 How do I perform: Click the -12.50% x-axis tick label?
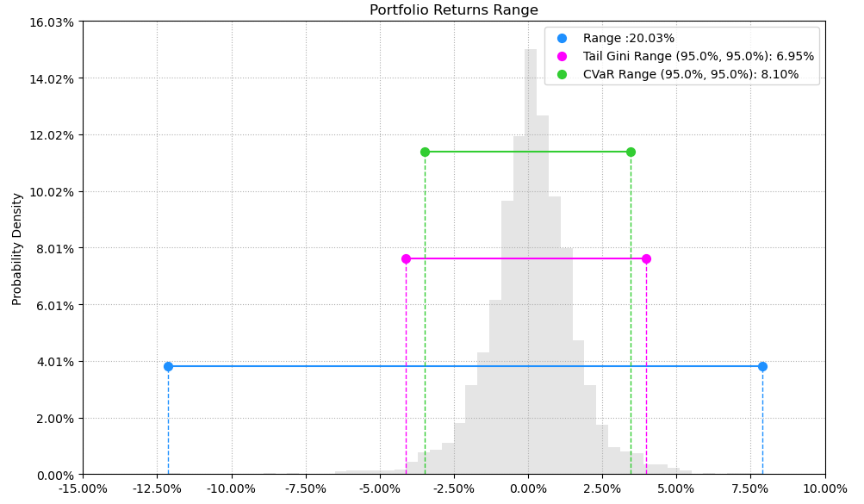[x=157, y=489]
